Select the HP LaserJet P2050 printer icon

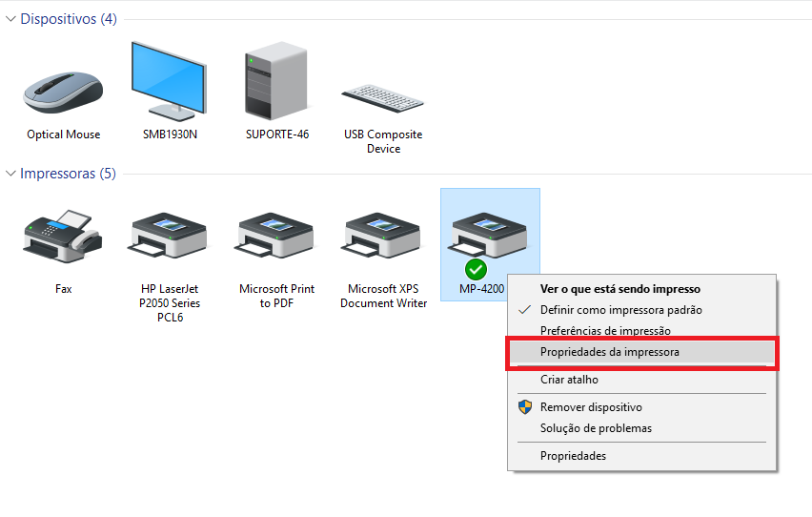point(168,236)
